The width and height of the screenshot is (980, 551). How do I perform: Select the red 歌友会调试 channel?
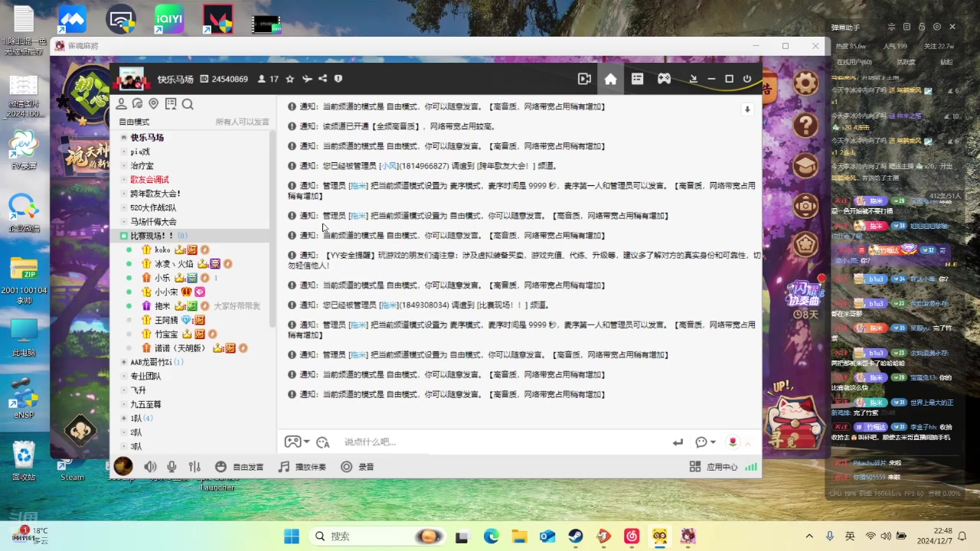(x=149, y=180)
